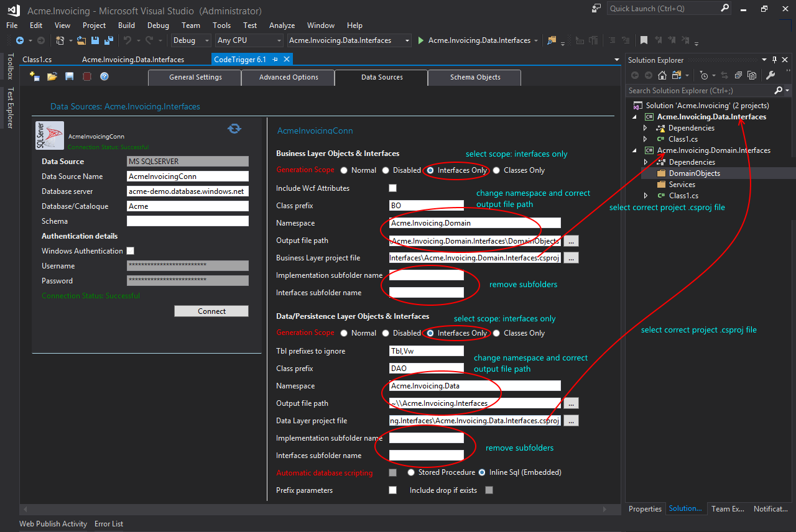Check the Windows Authentication box
796x532 pixels.
(130, 250)
